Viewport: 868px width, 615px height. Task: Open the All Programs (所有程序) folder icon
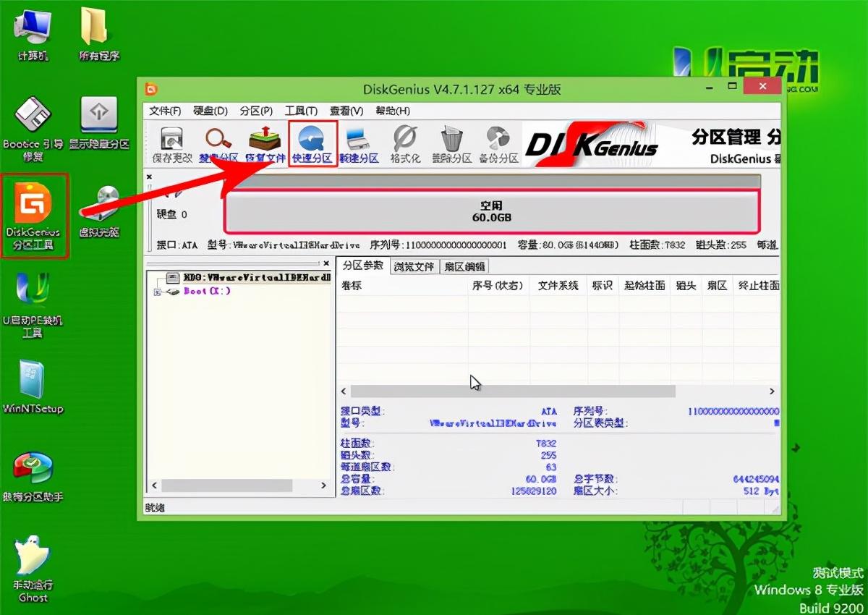[x=99, y=36]
